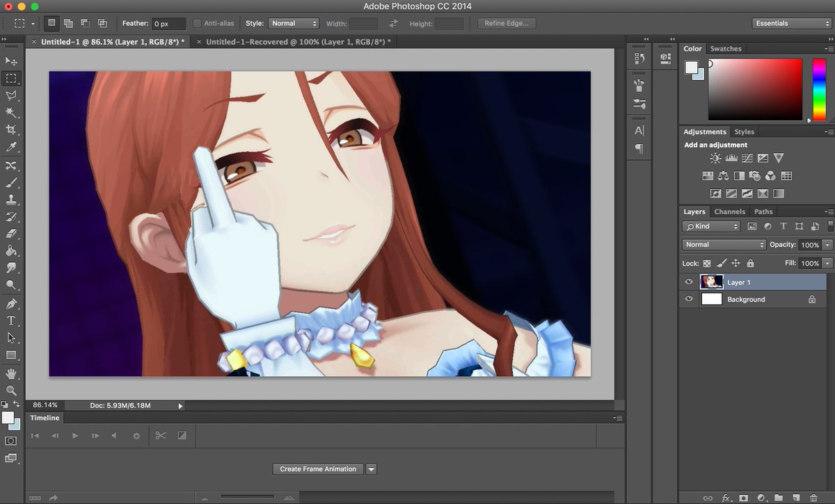
Task: Switch to the Channels tab
Action: point(729,211)
